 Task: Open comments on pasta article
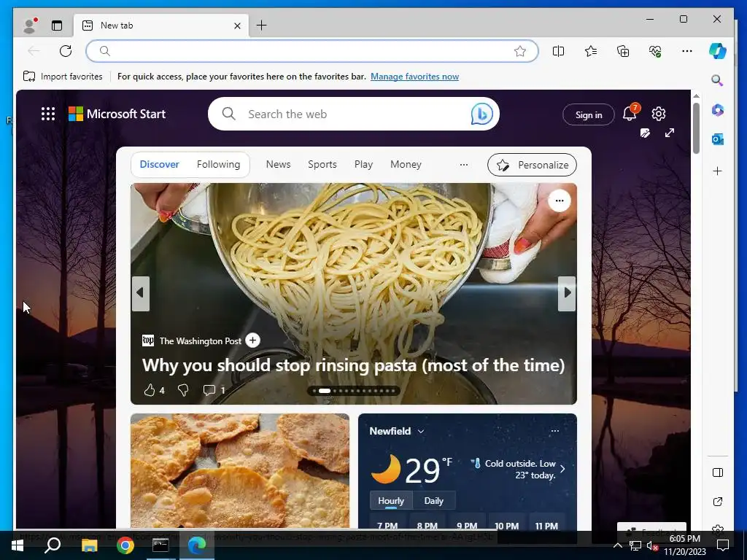214,391
